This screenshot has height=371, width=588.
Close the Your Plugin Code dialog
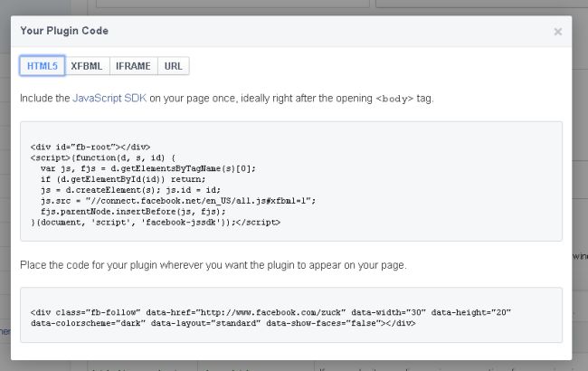pyautogui.click(x=557, y=32)
